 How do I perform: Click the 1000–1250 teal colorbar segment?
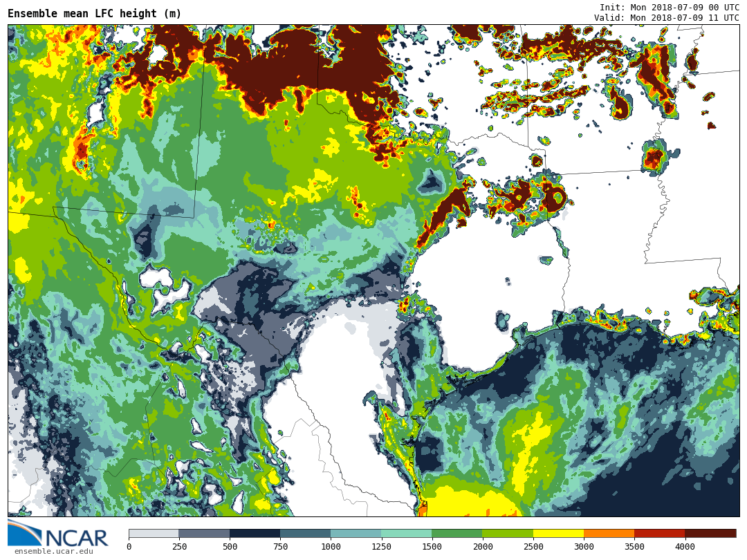point(356,534)
